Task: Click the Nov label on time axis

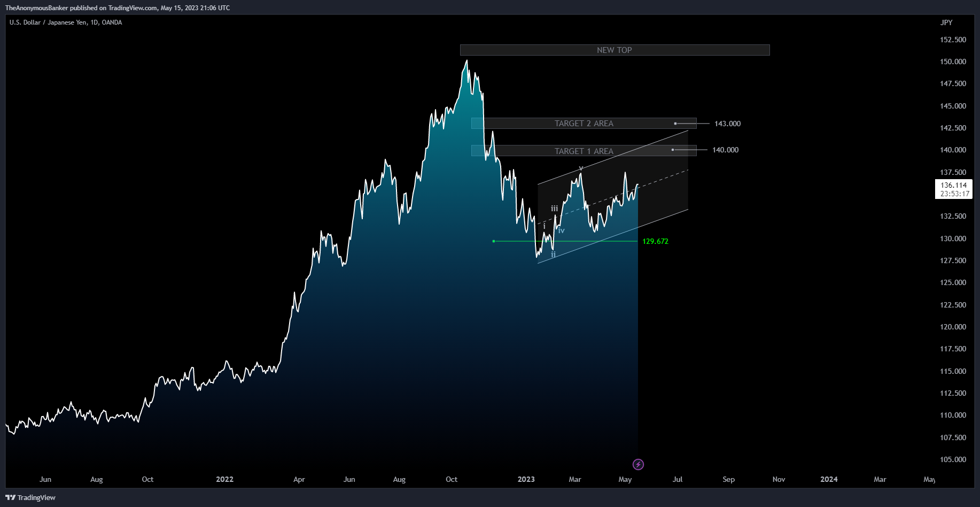Action: (x=779, y=479)
